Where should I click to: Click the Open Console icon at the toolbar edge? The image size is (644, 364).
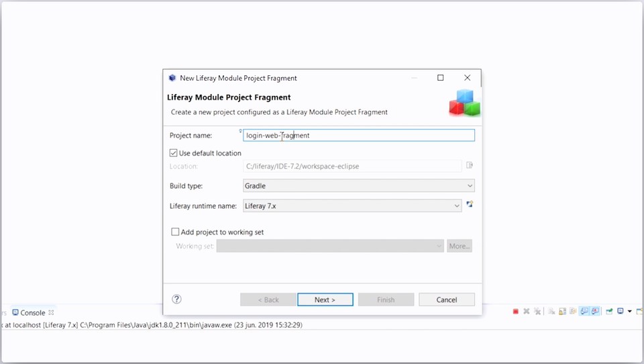pyautogui.click(x=639, y=312)
